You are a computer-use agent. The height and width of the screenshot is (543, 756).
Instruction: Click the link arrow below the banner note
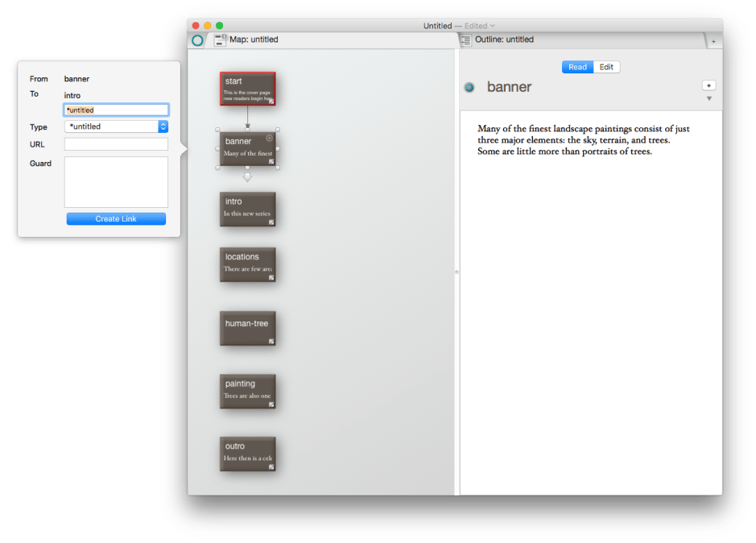247,176
